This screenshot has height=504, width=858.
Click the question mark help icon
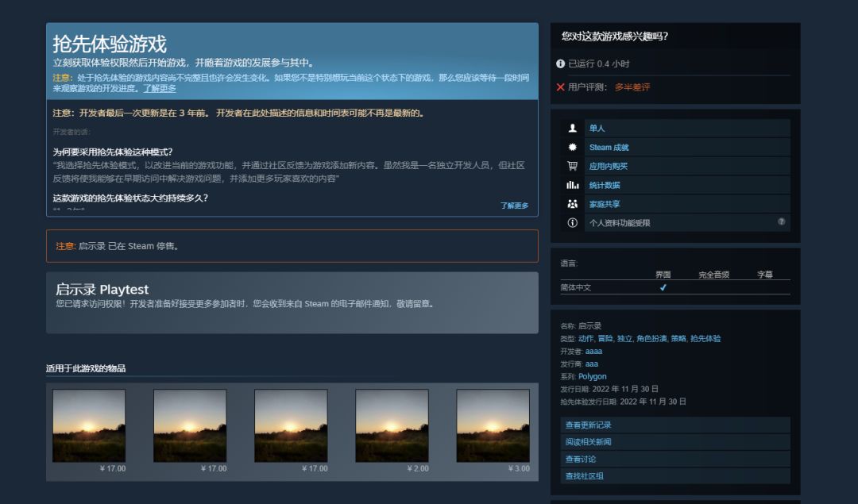782,221
